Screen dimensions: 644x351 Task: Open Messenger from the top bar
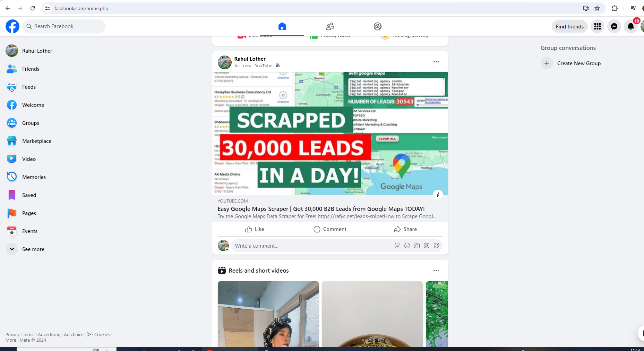(x=614, y=26)
